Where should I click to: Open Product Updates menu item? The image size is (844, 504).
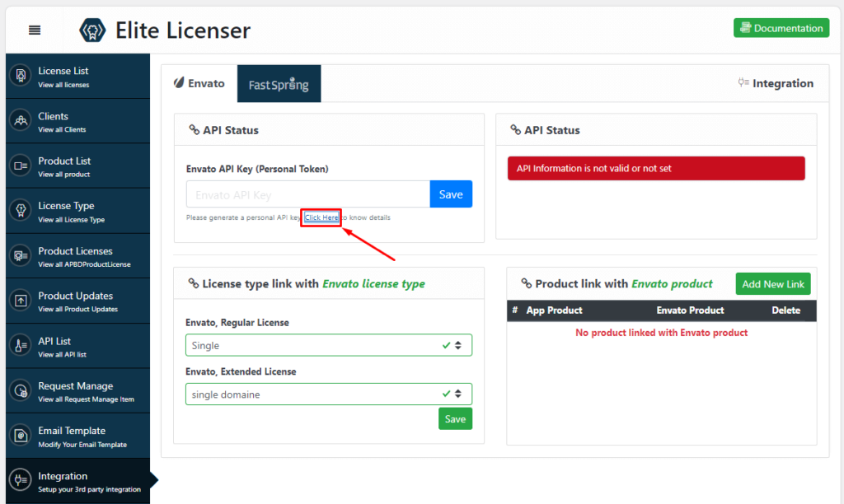[x=78, y=301]
